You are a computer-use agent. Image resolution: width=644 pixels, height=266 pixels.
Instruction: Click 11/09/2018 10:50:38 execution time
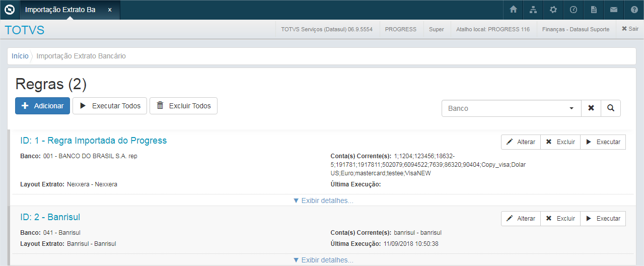411,244
